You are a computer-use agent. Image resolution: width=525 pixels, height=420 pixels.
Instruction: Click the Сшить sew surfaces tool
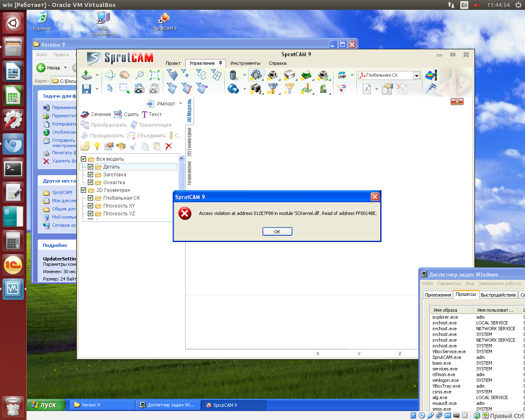point(126,114)
